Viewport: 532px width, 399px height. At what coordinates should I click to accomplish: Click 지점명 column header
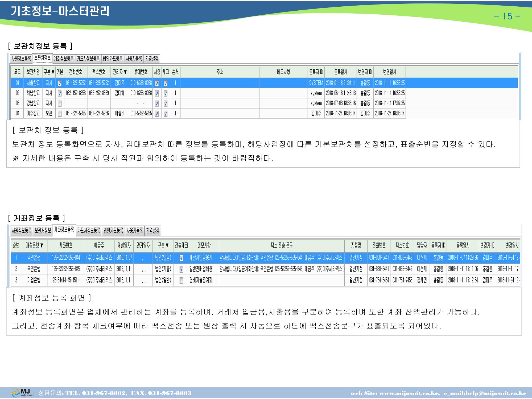pyautogui.click(x=356, y=245)
